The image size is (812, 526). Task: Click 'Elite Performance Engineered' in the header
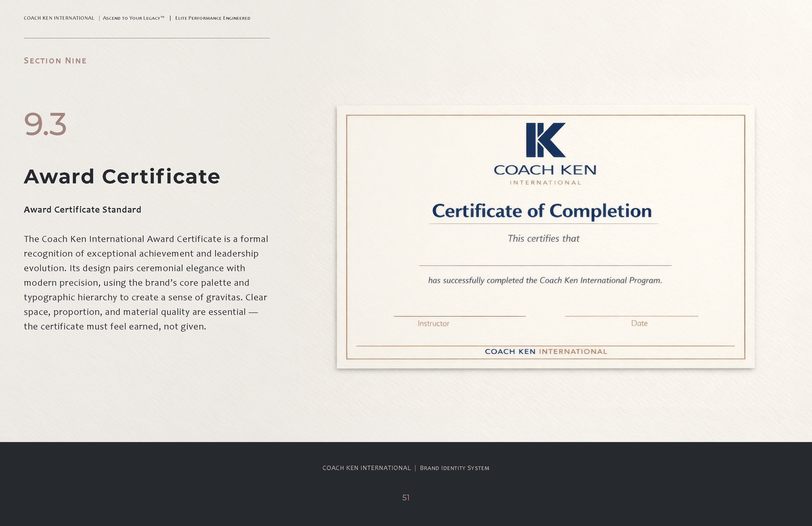(x=212, y=18)
